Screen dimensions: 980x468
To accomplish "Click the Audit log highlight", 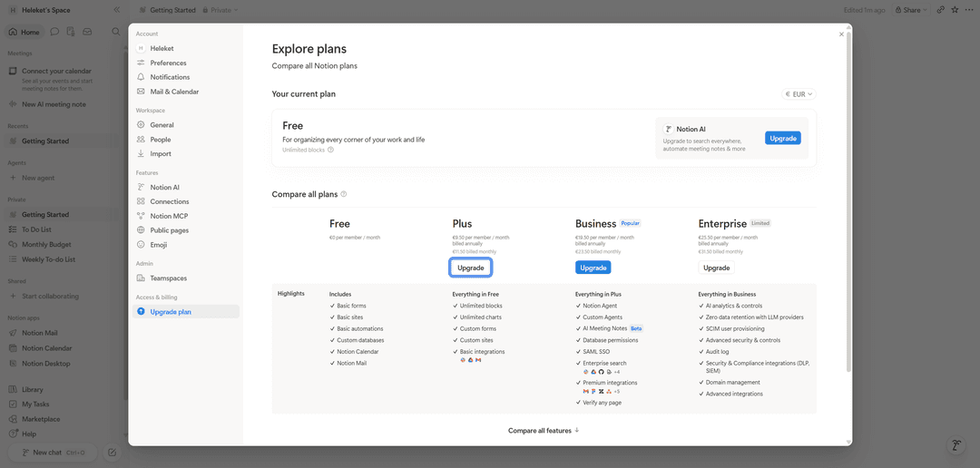I will click(x=718, y=352).
